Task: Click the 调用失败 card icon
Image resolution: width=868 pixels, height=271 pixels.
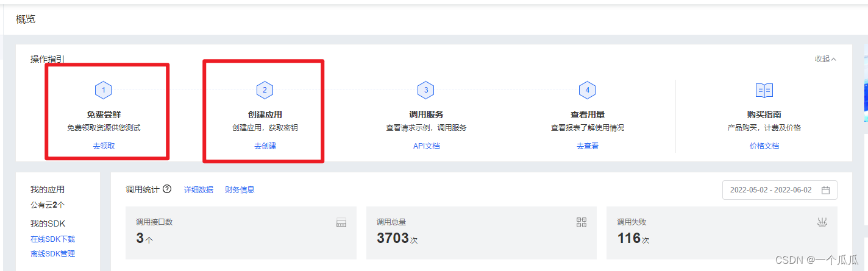Action: pos(822,222)
